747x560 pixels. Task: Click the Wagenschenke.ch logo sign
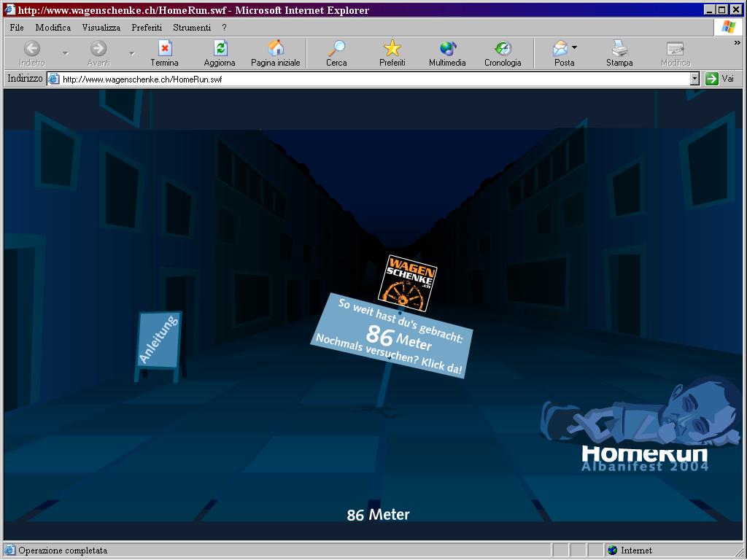tap(407, 283)
